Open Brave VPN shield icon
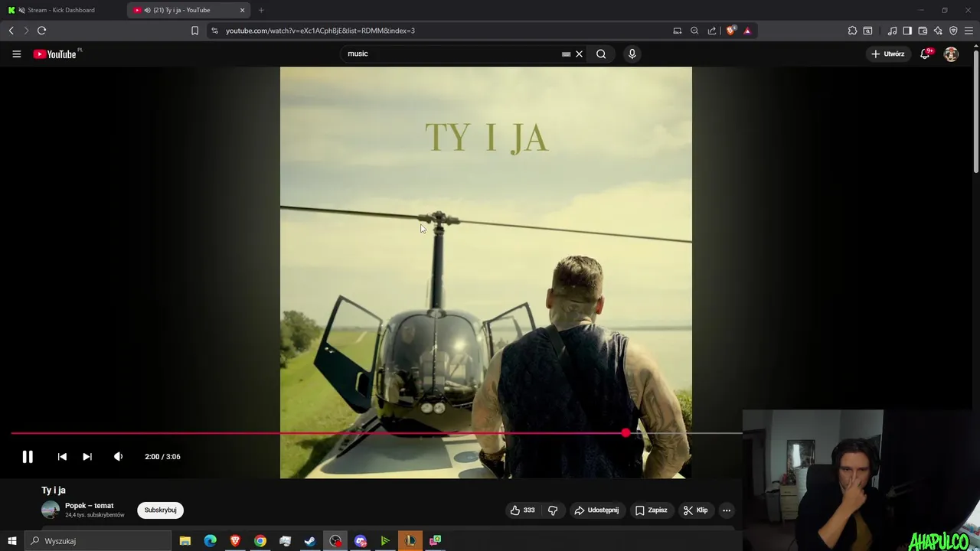The height and width of the screenshot is (551, 980). 953,31
